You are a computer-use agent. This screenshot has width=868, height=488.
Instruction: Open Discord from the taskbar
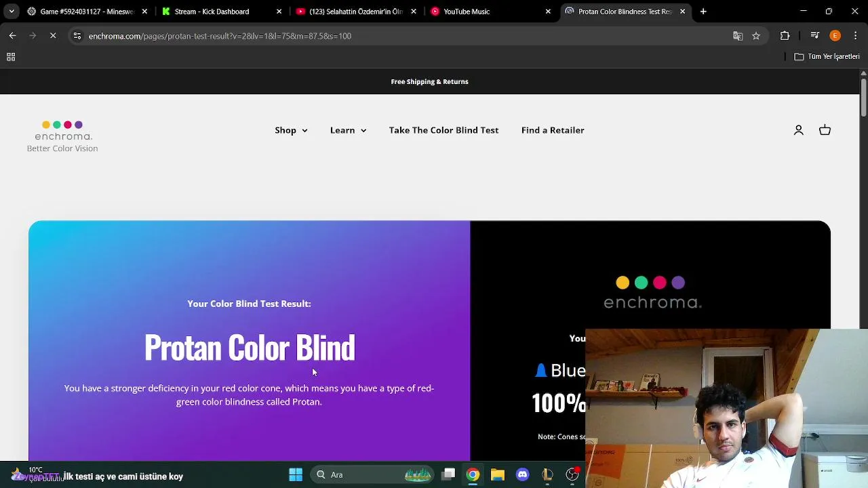522,474
